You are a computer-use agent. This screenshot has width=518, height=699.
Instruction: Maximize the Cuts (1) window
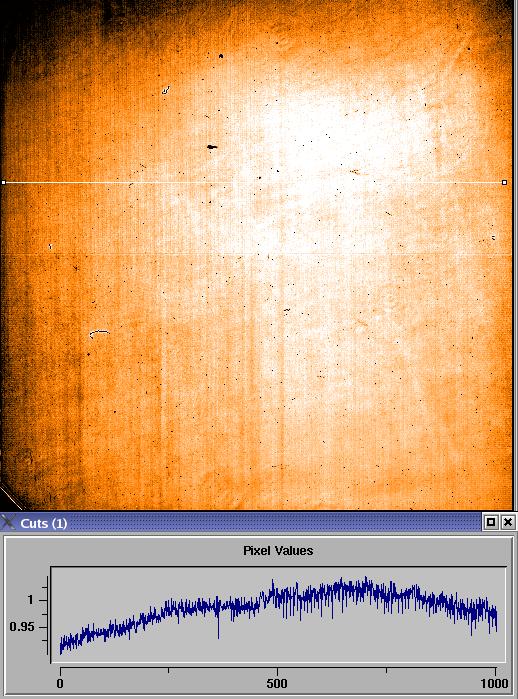click(x=491, y=522)
